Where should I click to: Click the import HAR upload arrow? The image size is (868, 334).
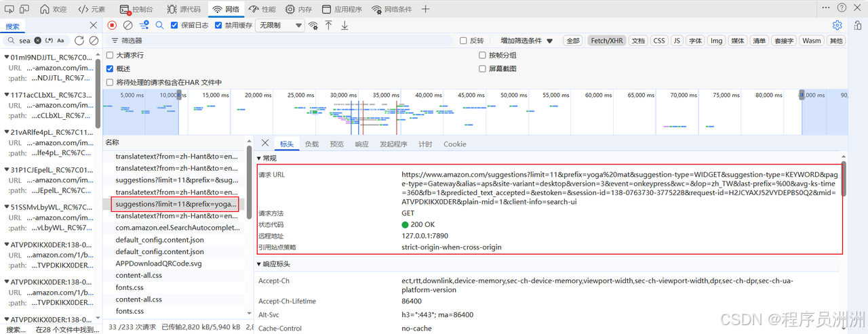[328, 25]
